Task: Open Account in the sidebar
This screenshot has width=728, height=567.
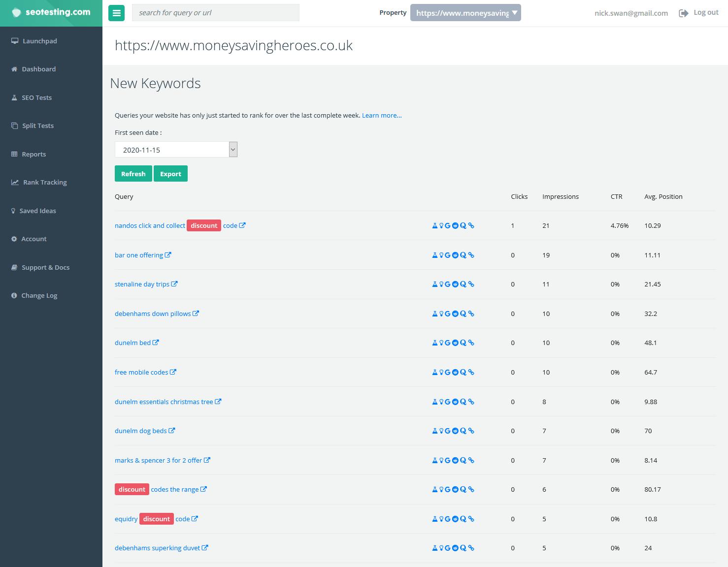Action: 29,239
